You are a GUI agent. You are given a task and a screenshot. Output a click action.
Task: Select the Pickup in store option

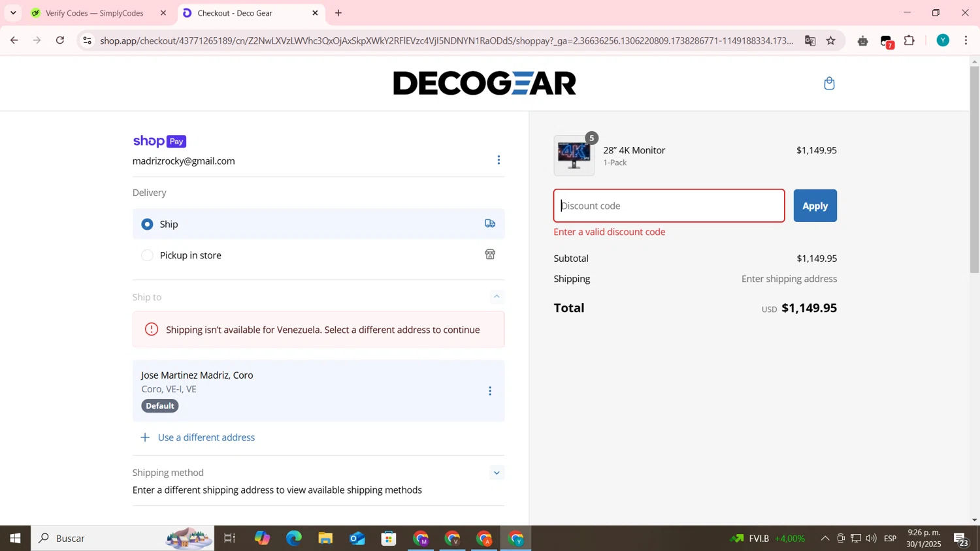click(x=318, y=255)
